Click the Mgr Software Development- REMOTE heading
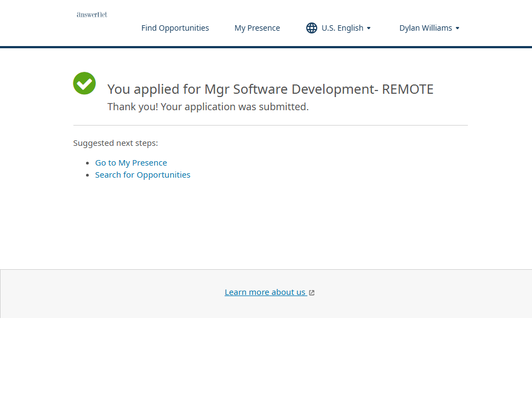Viewport: 532px width, 403px height. [x=270, y=89]
